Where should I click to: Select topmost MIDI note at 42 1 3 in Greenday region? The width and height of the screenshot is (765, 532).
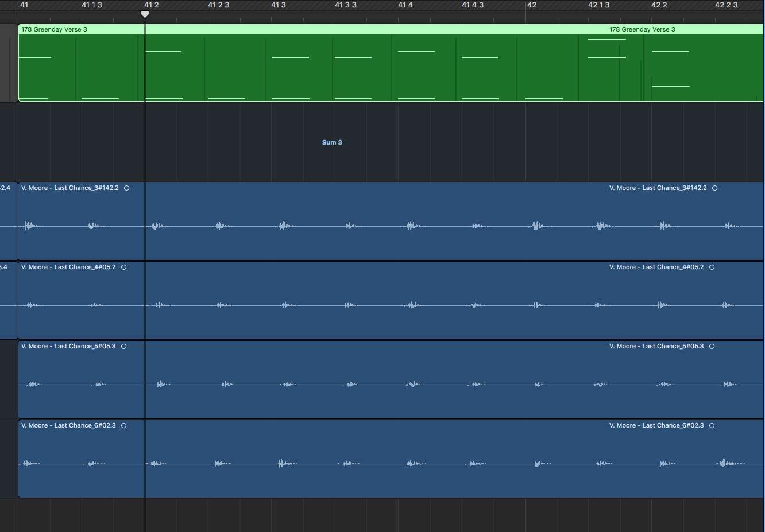607,40
